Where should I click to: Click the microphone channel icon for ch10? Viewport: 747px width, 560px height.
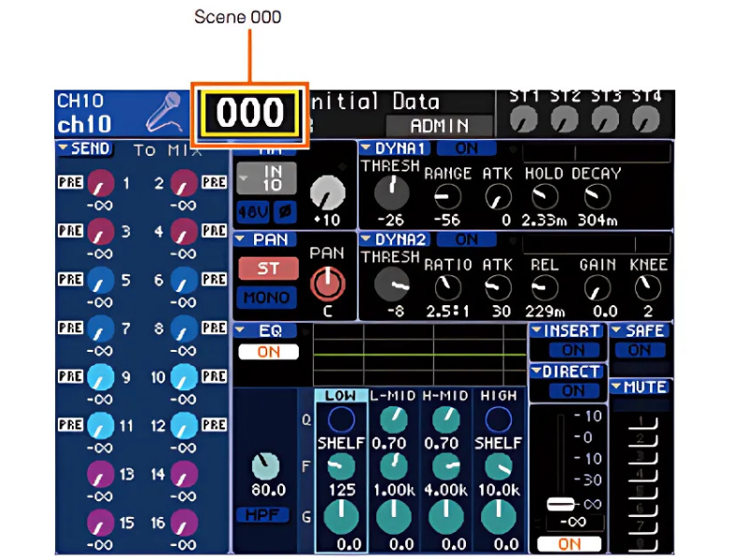click(164, 112)
